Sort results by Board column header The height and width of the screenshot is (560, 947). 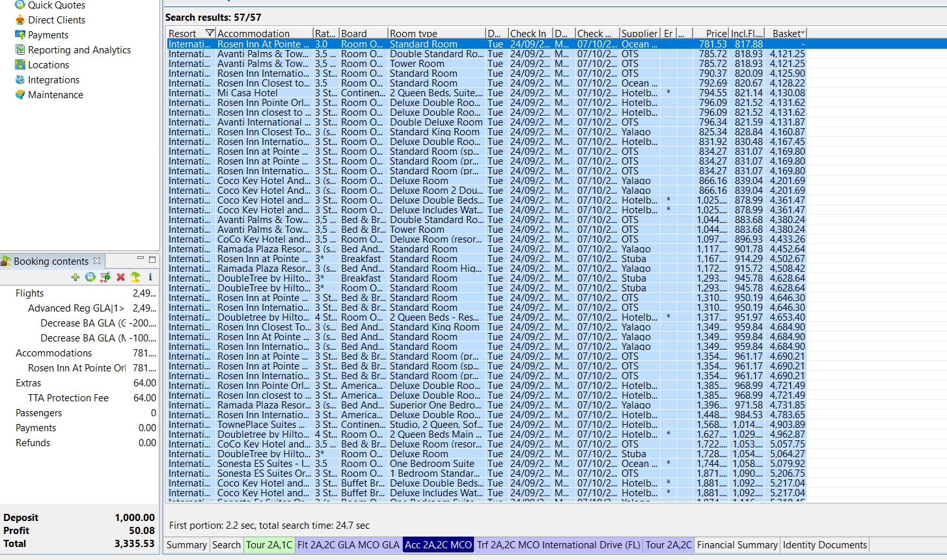point(363,33)
